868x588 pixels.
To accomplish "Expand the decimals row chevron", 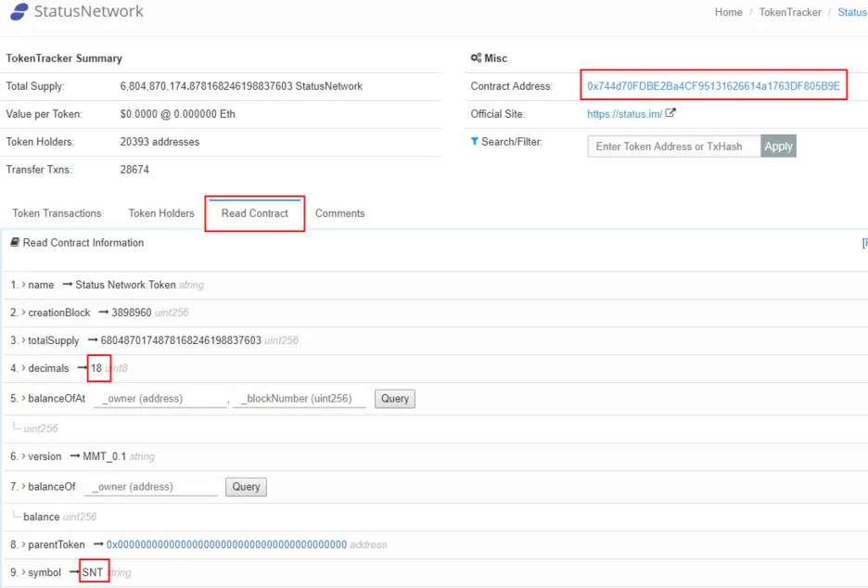I will coord(24,367).
